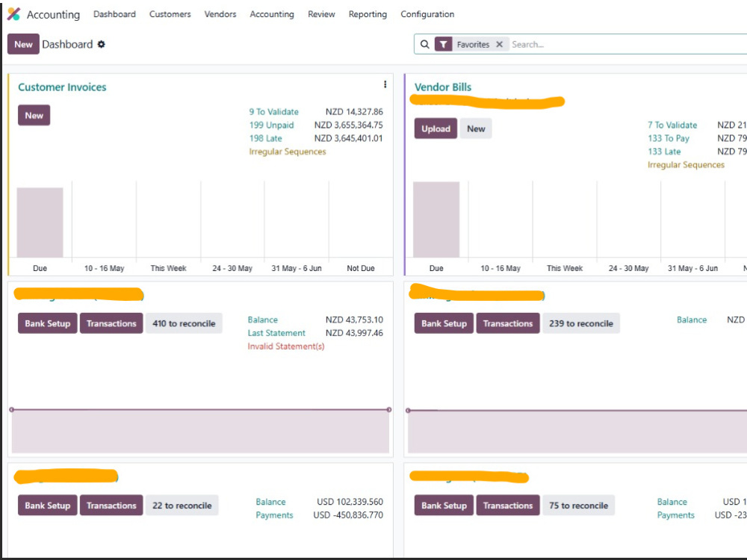
Task: Click 22 to reconcile button
Action: (182, 505)
